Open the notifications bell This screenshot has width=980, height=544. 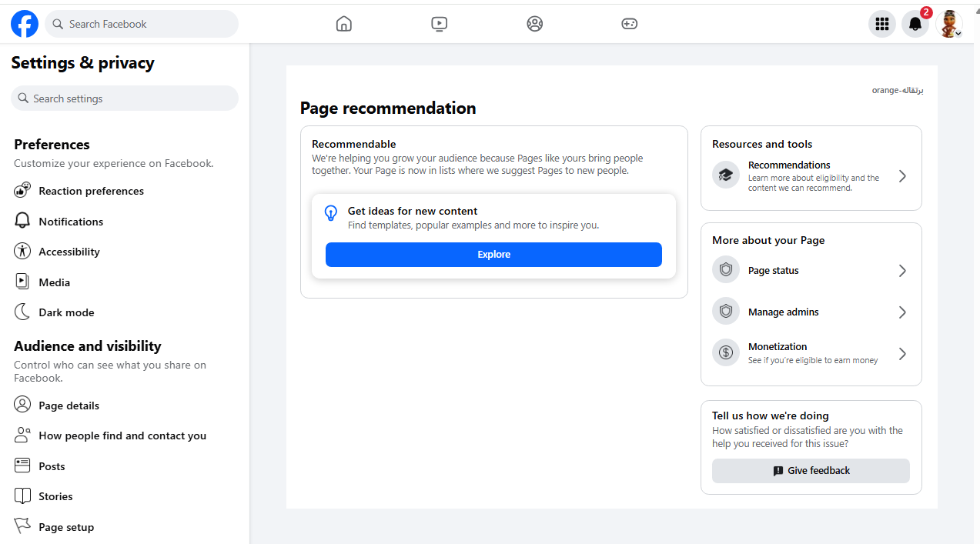(x=915, y=24)
